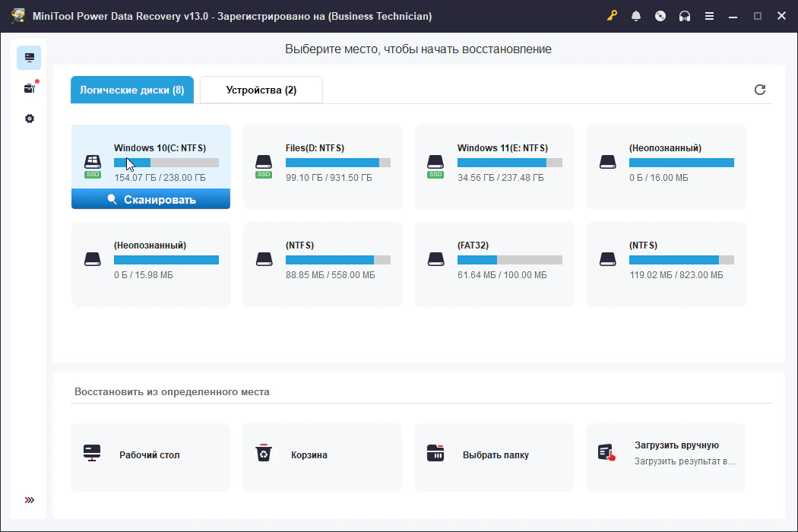The height and width of the screenshot is (532, 798).
Task: Open Выбрать папку option
Action: point(494,458)
